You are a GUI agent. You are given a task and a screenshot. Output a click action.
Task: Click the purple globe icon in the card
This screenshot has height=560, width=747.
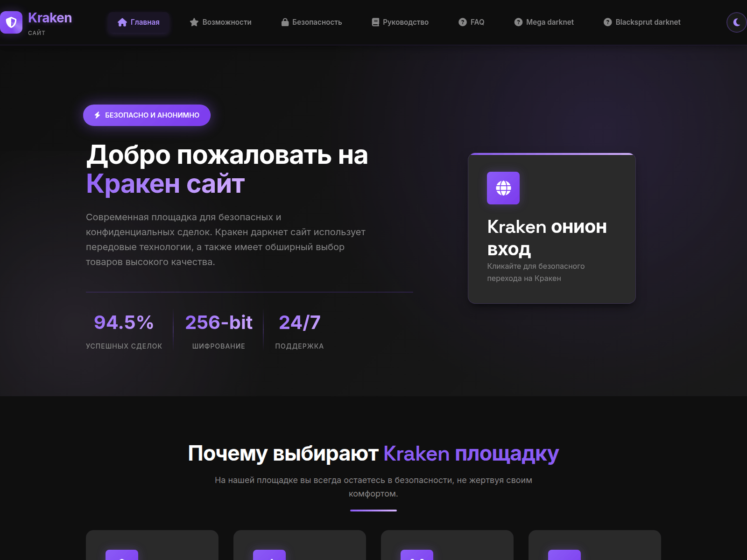coord(503,188)
